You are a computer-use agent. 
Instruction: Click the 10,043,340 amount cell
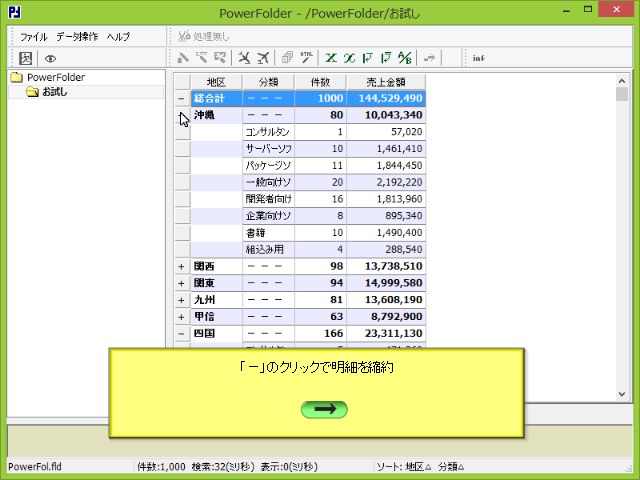(386, 115)
